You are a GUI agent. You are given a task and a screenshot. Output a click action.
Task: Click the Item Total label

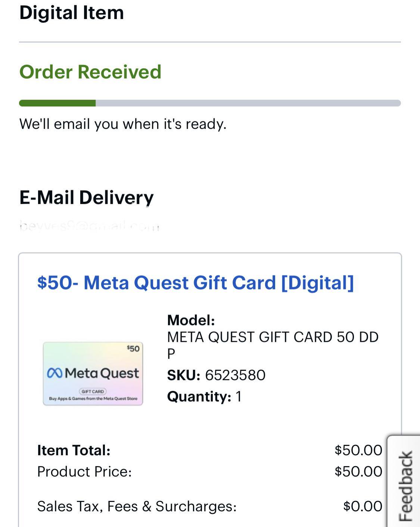(74, 450)
